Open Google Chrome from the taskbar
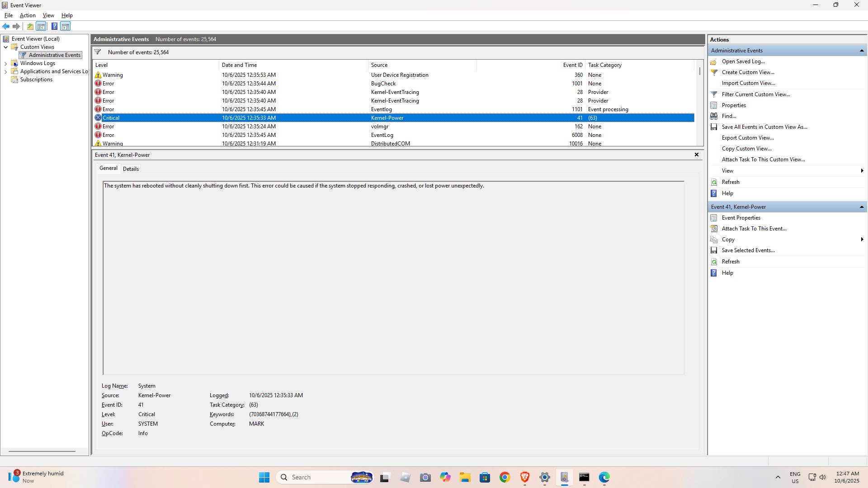This screenshot has width=868, height=488. pos(505,478)
